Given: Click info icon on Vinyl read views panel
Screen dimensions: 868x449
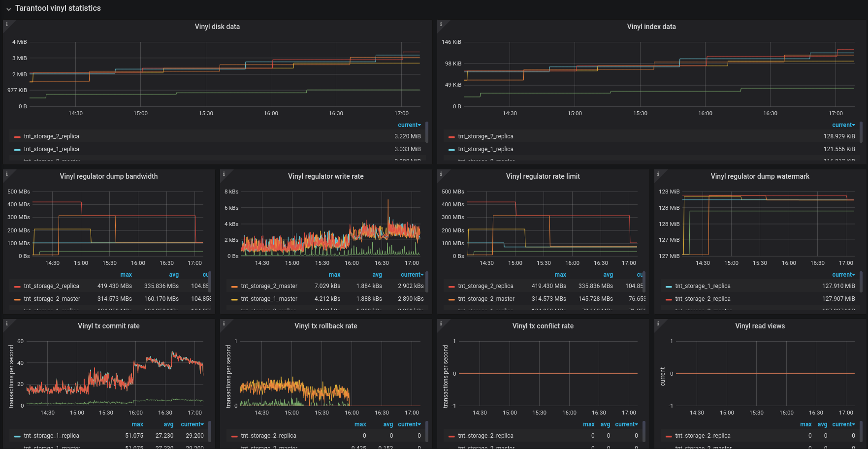Looking at the screenshot, I should [658, 323].
